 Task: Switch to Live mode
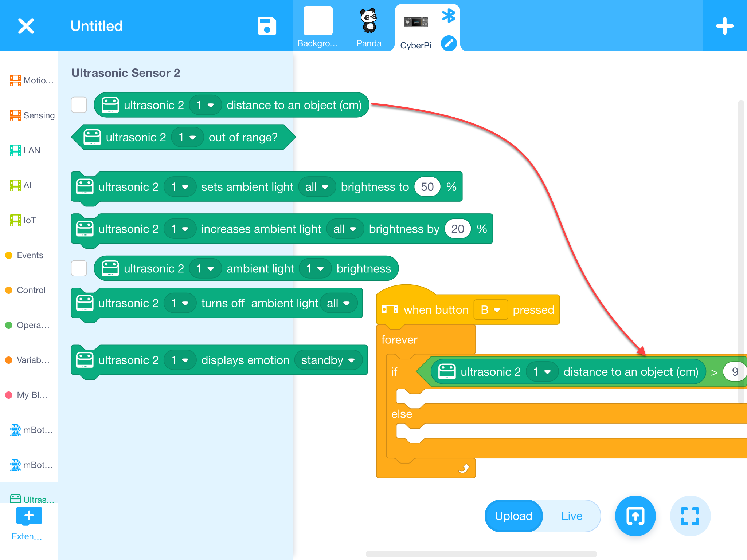point(571,516)
